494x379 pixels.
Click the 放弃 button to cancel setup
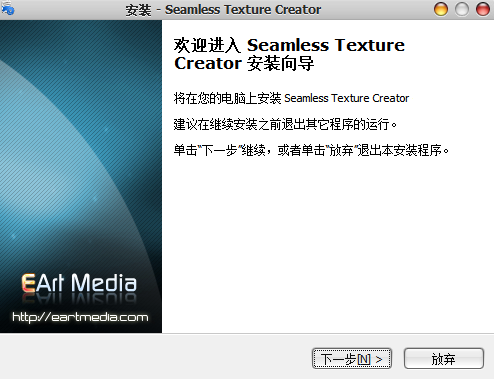click(444, 359)
